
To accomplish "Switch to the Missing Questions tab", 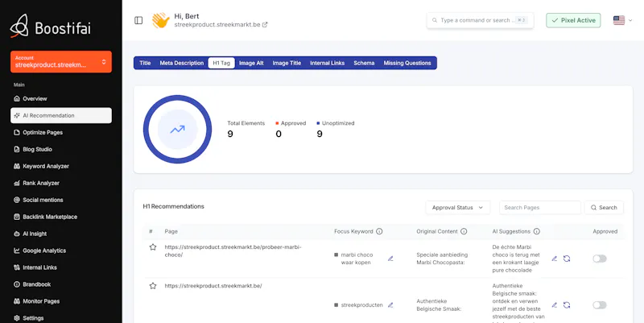I will 407,63.
